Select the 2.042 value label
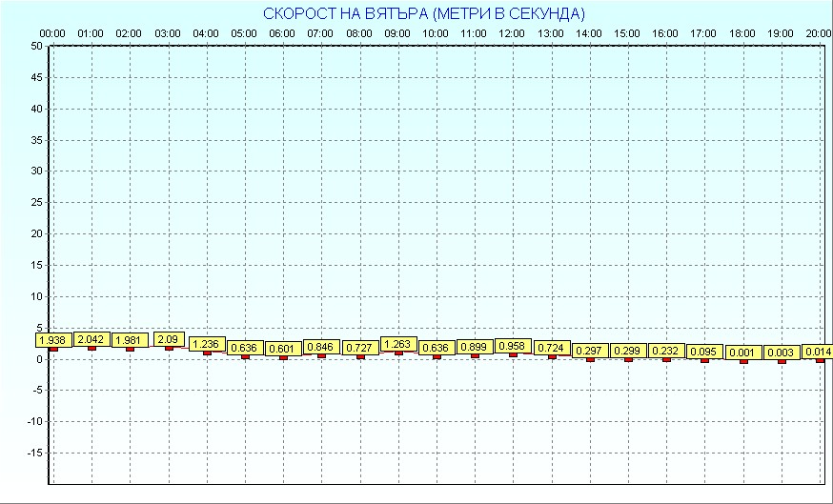Viewport: 833px width, 504px height. click(91, 339)
